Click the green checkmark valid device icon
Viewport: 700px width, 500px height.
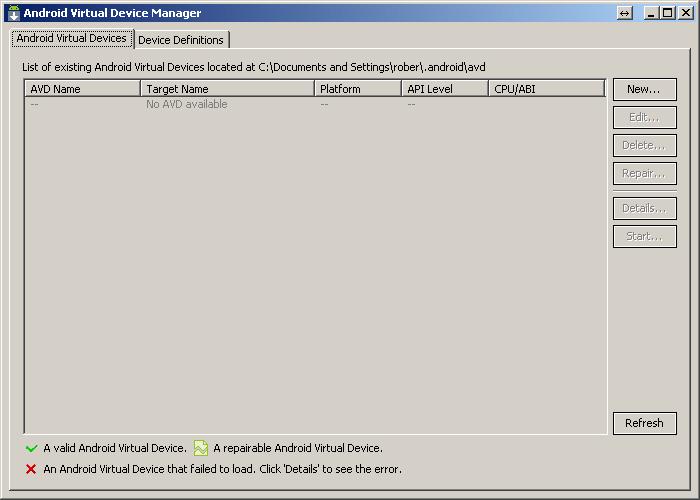click(x=31, y=448)
